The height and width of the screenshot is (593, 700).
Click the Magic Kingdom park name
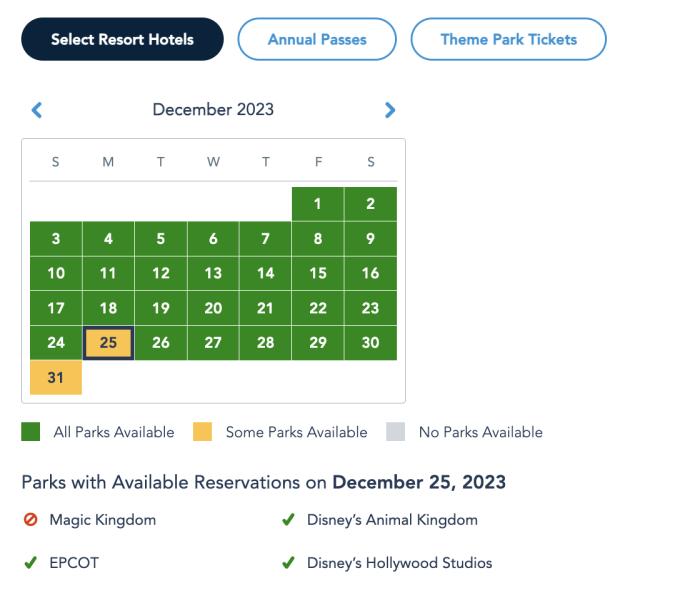(102, 520)
